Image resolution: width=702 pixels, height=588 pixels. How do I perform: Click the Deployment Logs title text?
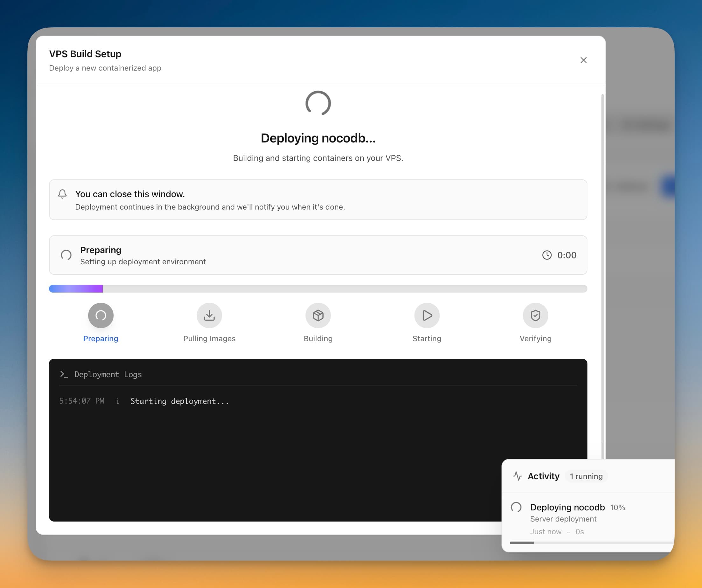pos(108,374)
